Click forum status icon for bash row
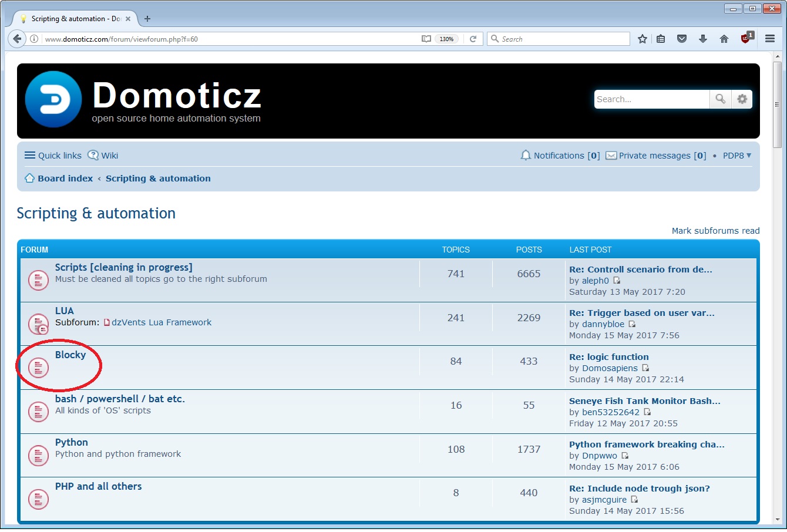The image size is (787, 532). (38, 412)
